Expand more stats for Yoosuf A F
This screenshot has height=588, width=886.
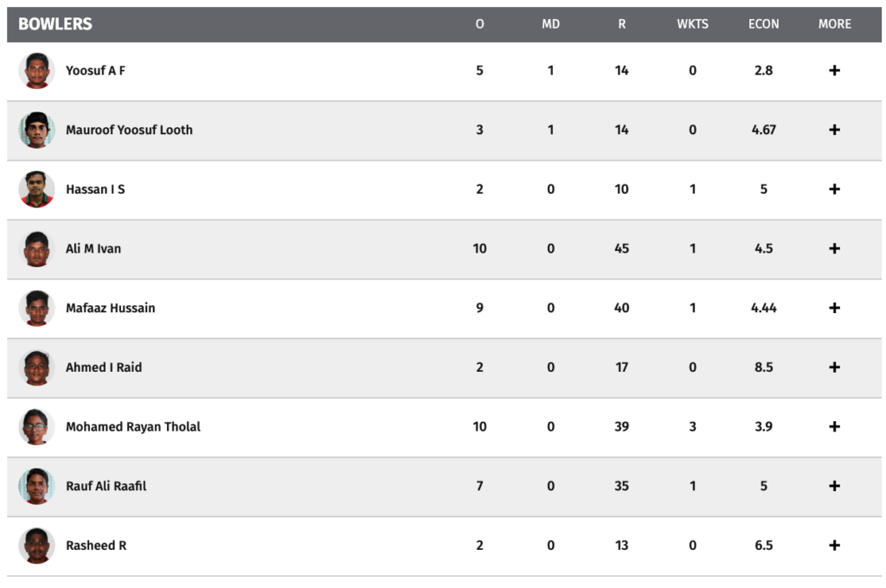pyautogui.click(x=834, y=71)
